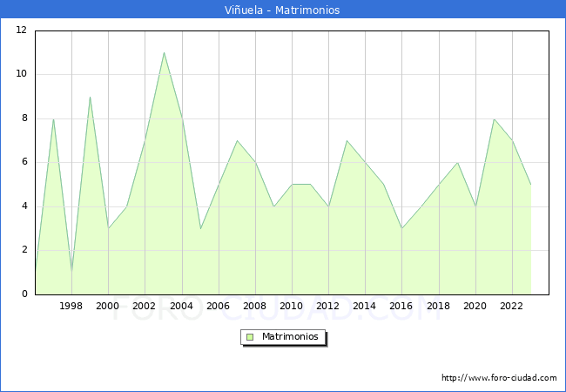Click the 2021 peak at value 8
The width and height of the screenshot is (566, 392).
pyautogui.click(x=495, y=118)
